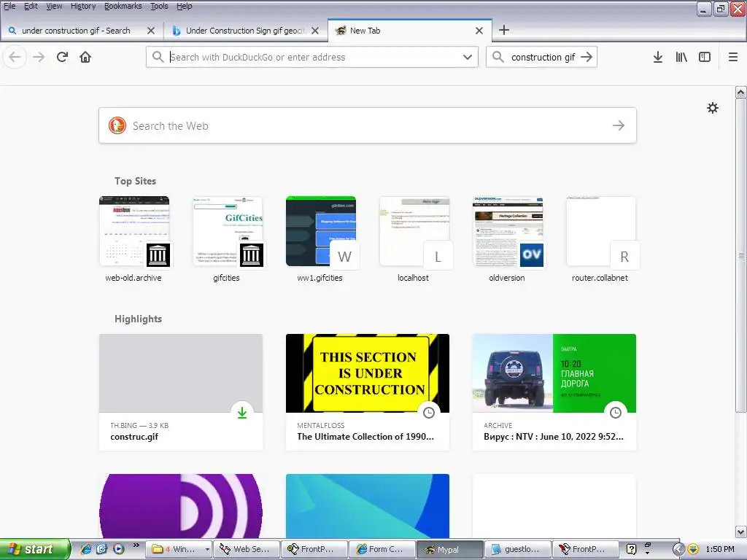Switch to Under Construction Sign gif tab
This screenshot has width=747, height=560.
[245, 31]
